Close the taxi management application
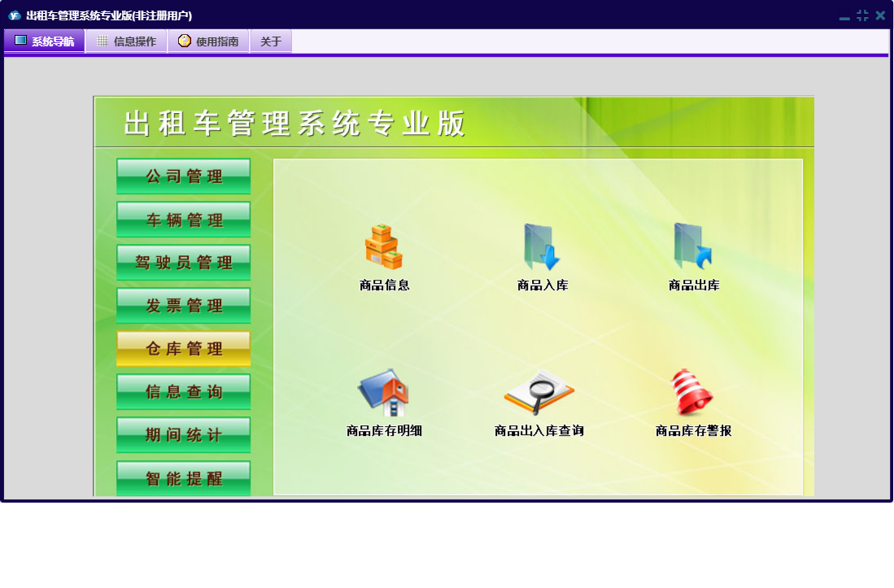Viewport: 894px width, 588px height. click(880, 15)
